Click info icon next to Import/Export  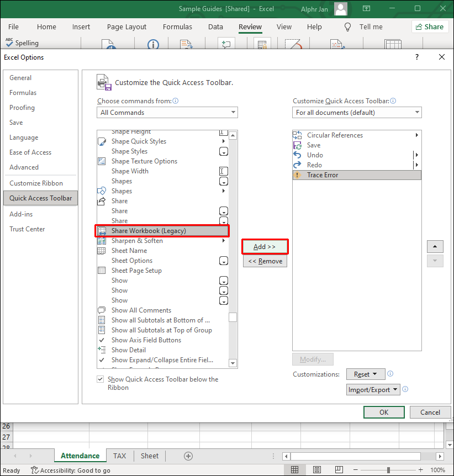pyautogui.click(x=405, y=389)
